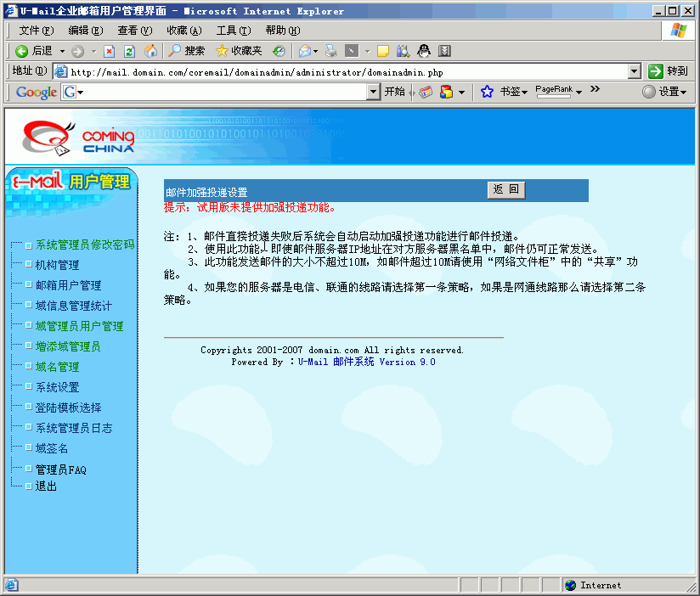Image resolution: width=700 pixels, height=596 pixels.
Task: Open the 查看 (View) menu
Action: point(133,30)
